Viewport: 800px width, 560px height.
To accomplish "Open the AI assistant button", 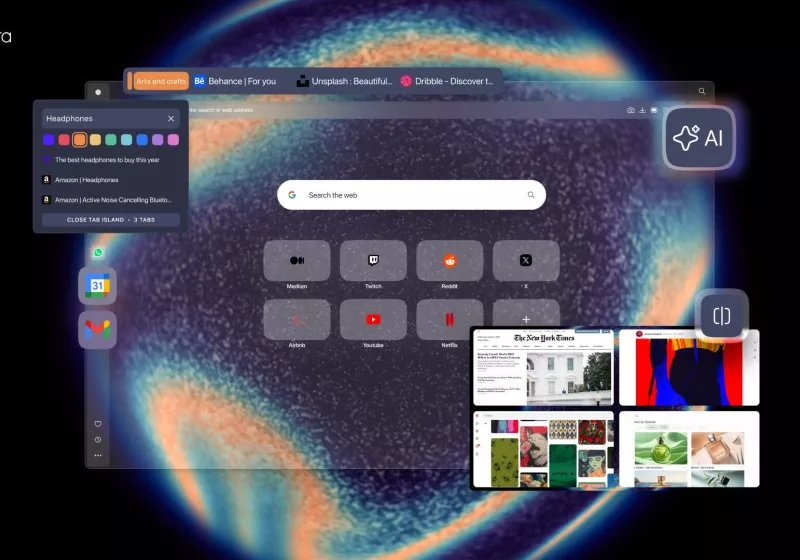I will pyautogui.click(x=699, y=139).
